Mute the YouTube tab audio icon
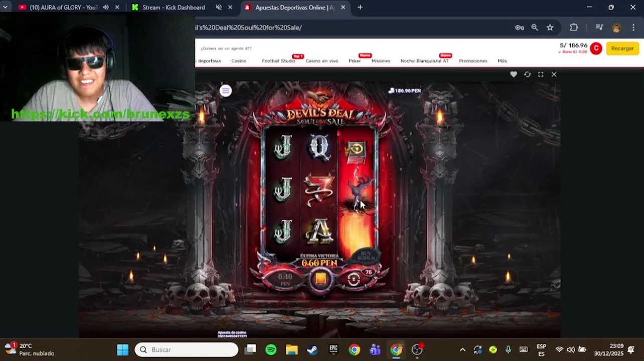644x361 pixels. (x=106, y=8)
